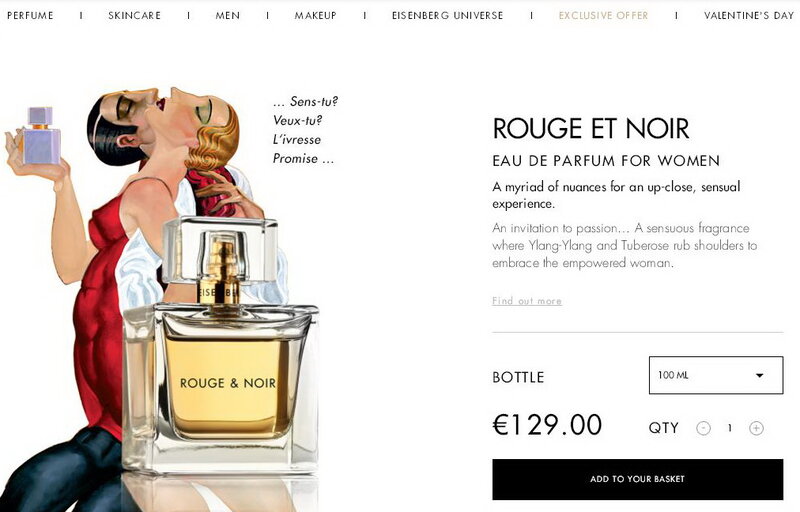800x512 pixels.
Task: Go to the Men menu item
Action: (x=228, y=15)
